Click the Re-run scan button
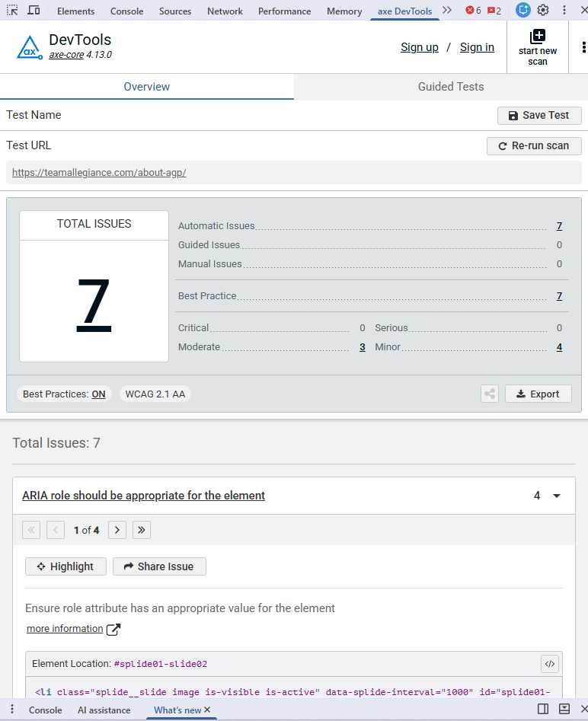The height and width of the screenshot is (721, 588). [x=534, y=145]
